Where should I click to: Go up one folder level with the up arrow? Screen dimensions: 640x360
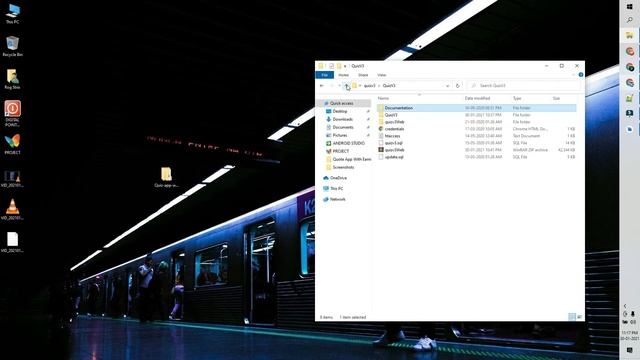pos(346,86)
